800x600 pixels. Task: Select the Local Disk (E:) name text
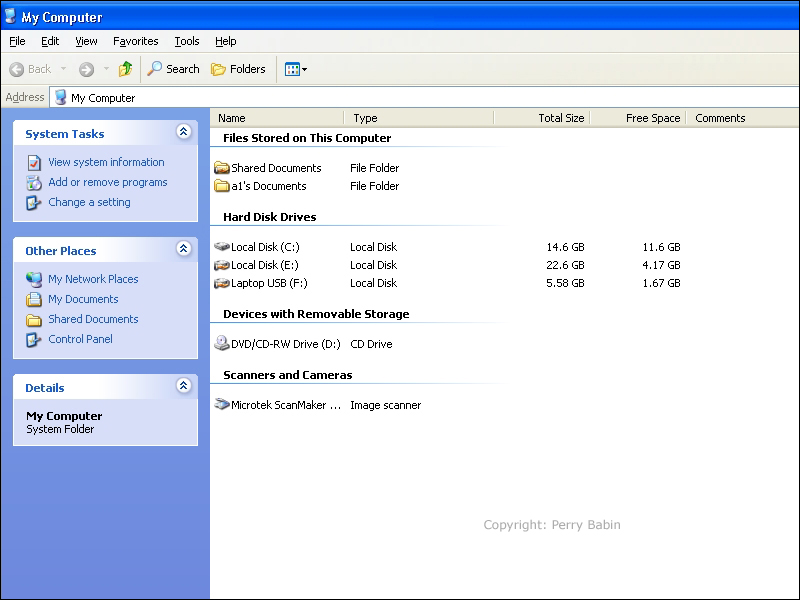(265, 265)
